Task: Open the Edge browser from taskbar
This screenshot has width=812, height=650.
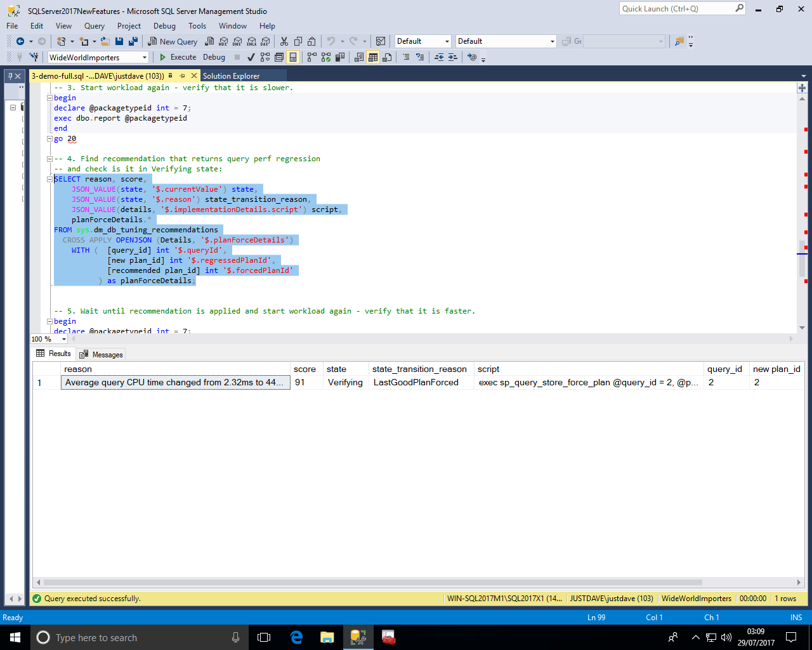Action: [296, 637]
